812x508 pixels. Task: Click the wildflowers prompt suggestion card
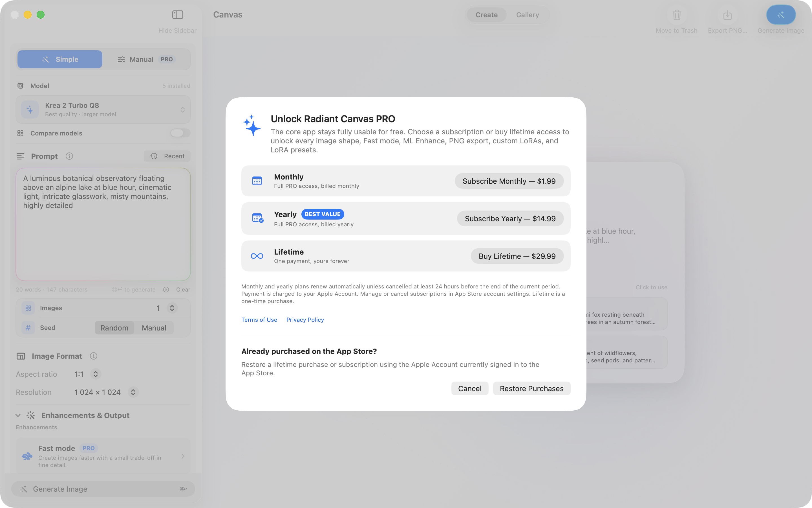(627, 352)
